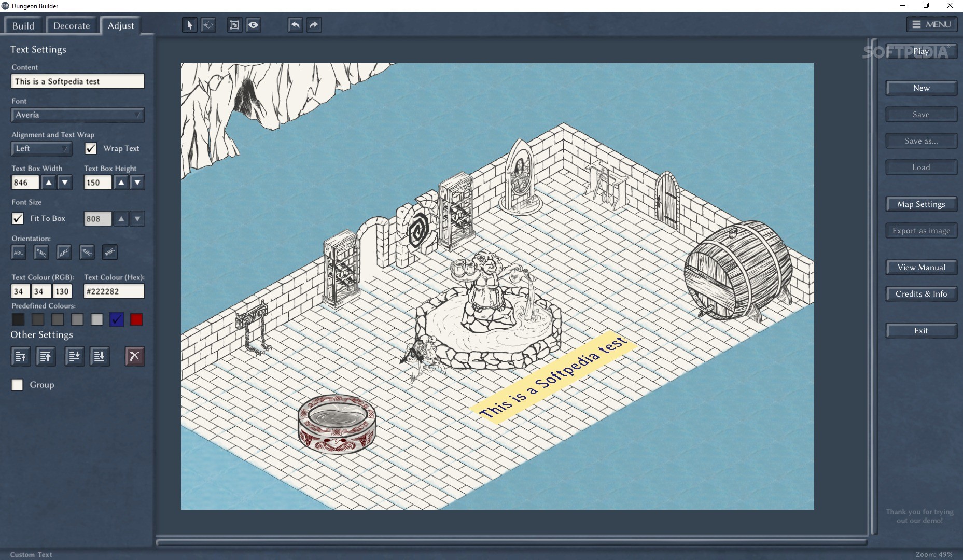The height and width of the screenshot is (560, 963).
Task: Click the red RGB value field
Action: pyautogui.click(x=20, y=291)
